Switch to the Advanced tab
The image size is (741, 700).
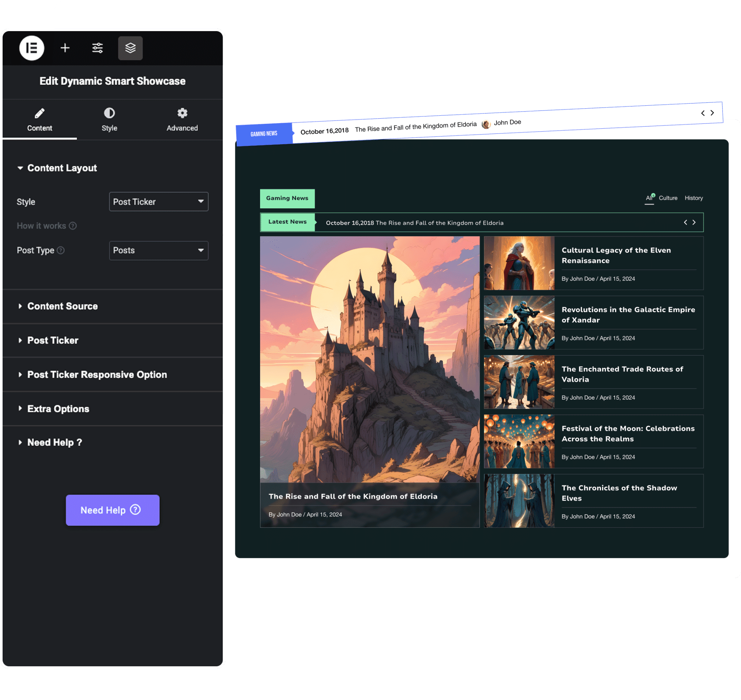click(x=182, y=119)
